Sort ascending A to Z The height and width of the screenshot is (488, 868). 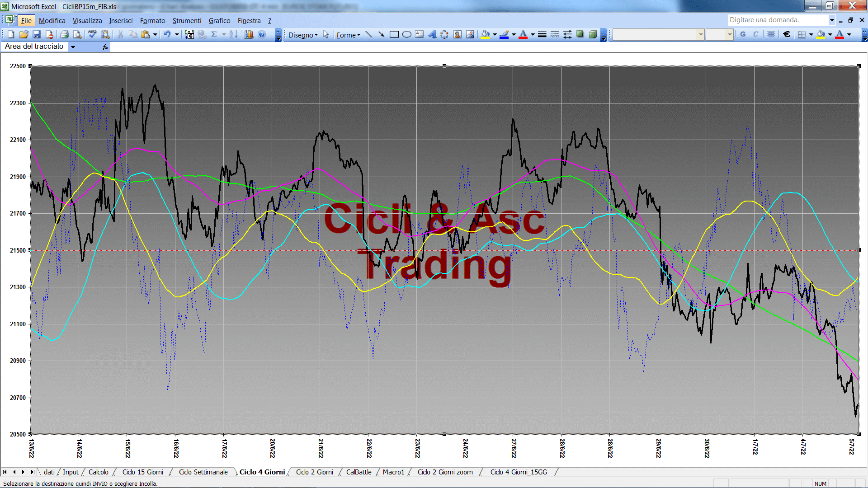(233, 35)
